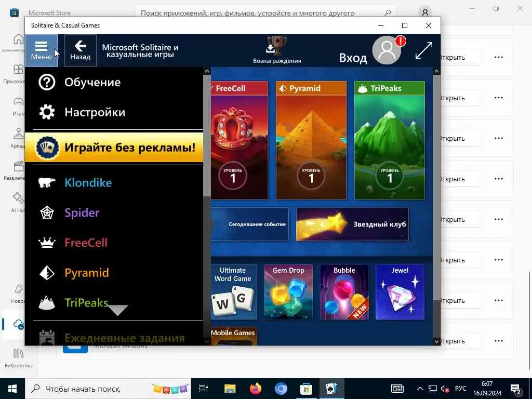532x399 pixels.
Task: Click the menu scrollbar up arrow
Action: click(207, 71)
